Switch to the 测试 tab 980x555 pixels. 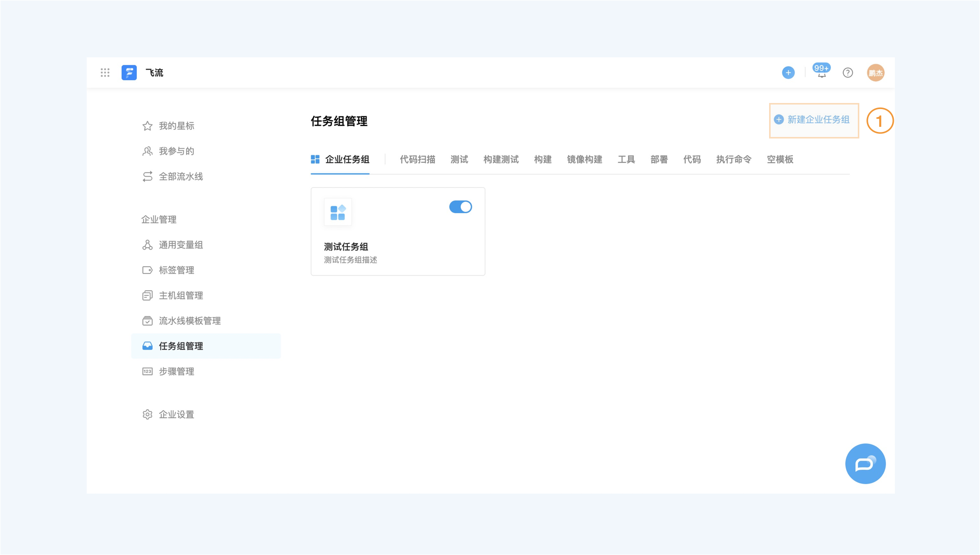(459, 160)
